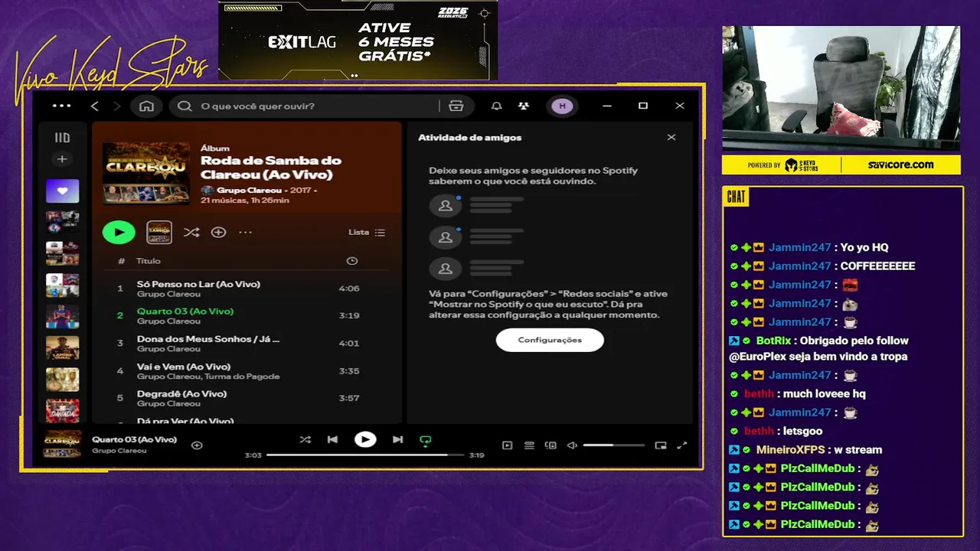980x551 pixels.
Task: Skip to the next track
Action: [x=397, y=439]
